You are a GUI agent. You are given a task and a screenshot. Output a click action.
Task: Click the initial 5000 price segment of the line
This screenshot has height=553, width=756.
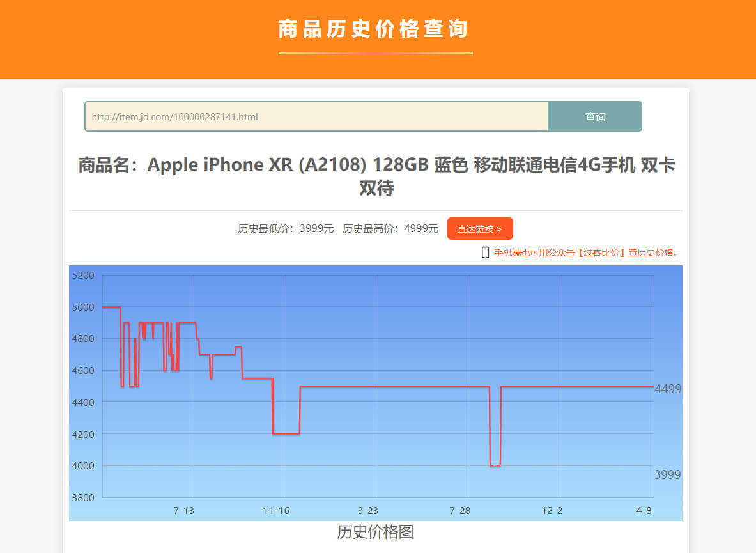[x=111, y=307]
